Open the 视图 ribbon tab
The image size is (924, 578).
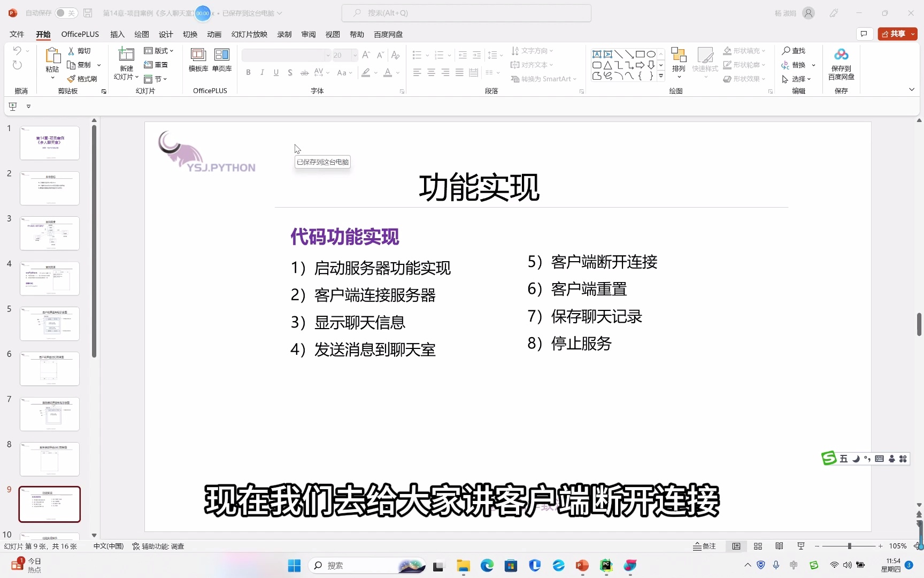pos(332,34)
